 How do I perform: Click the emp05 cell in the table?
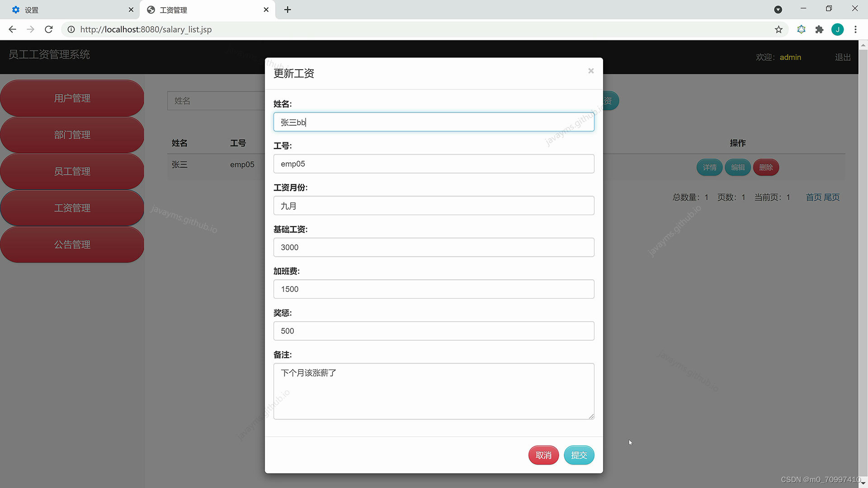(x=242, y=164)
